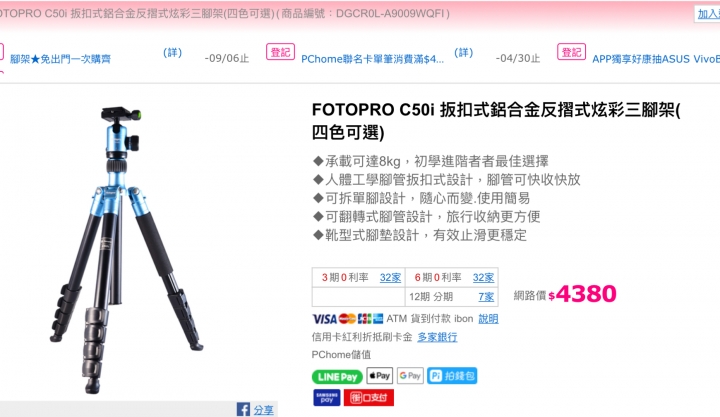Open 32家 link for 6期 installment
This screenshot has height=417, width=720.
click(484, 277)
